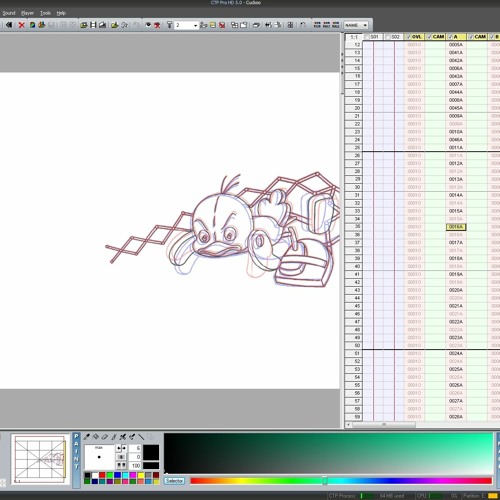Click the undo curved arrow icon

tap(303, 25)
